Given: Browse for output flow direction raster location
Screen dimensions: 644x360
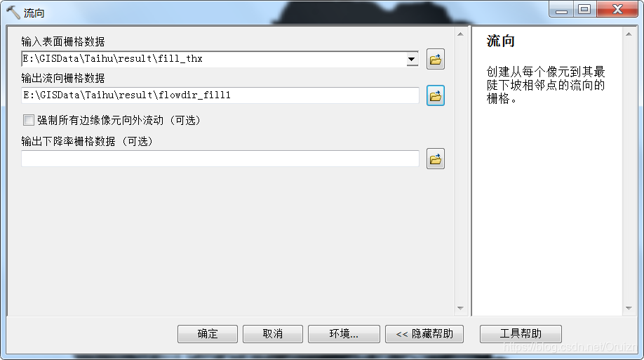Looking at the screenshot, I should coord(436,95).
